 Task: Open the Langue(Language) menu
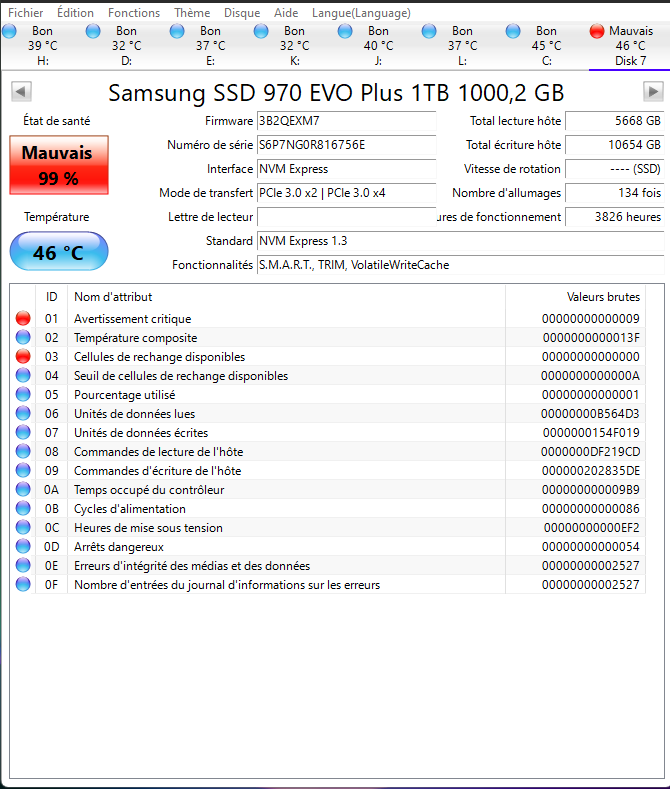click(361, 13)
